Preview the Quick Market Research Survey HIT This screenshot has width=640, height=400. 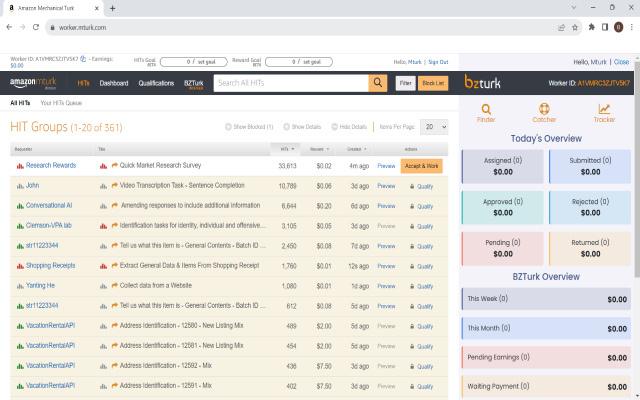pyautogui.click(x=386, y=166)
